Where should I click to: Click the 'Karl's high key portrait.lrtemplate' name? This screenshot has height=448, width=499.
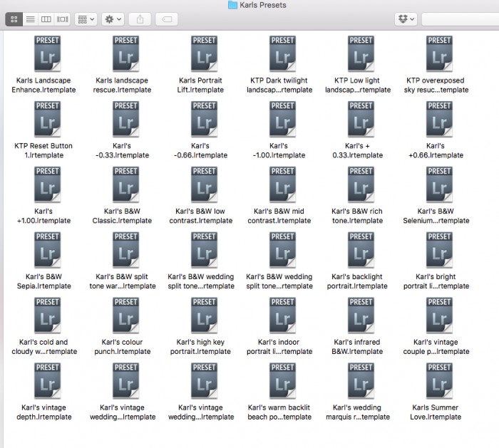200,347
